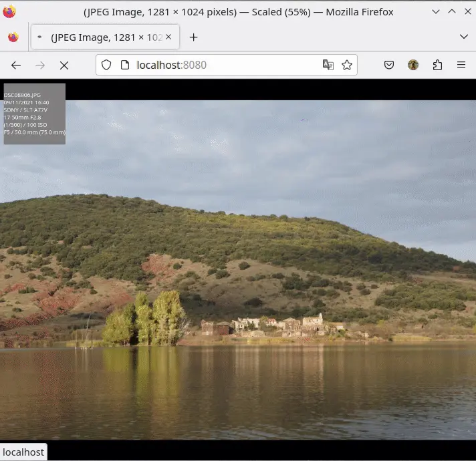Open a new tab with plus button
Viewport: 476px width, 461px height.
click(x=194, y=37)
